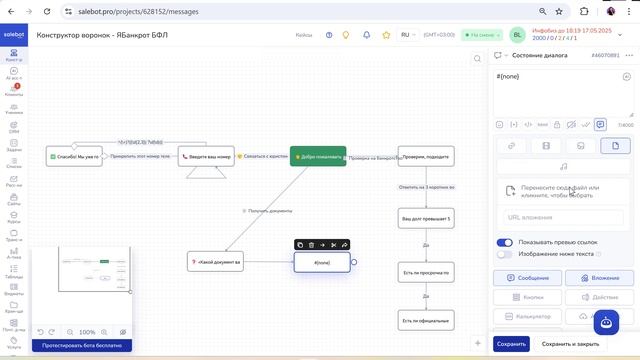Screen dimensions: 640x360
Task: Open Tables section in the sidebar
Action: [x=14, y=271]
